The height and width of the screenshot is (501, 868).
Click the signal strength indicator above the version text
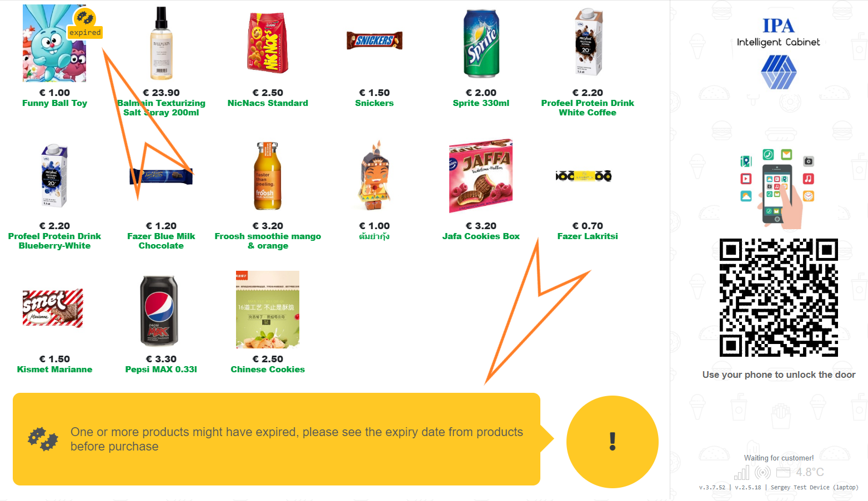point(741,472)
